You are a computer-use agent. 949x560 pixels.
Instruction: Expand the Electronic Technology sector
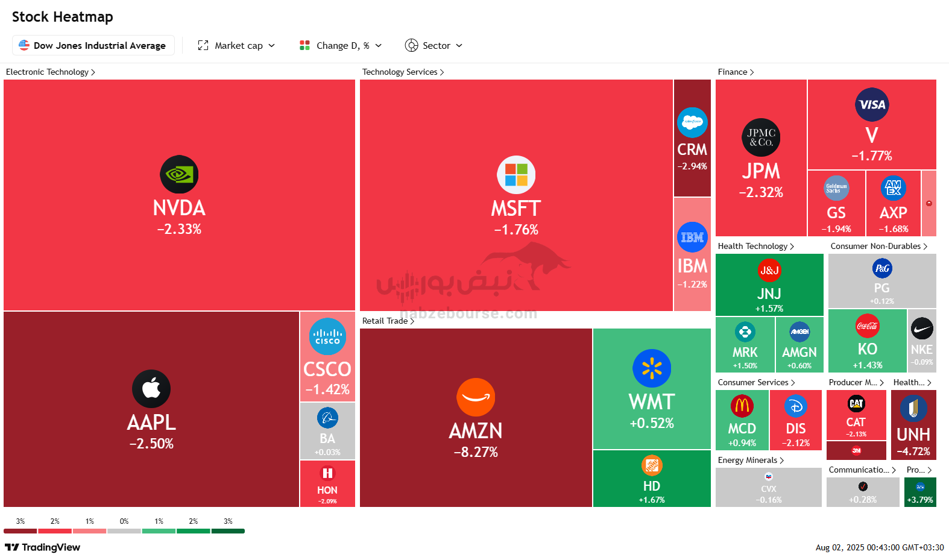click(x=51, y=72)
